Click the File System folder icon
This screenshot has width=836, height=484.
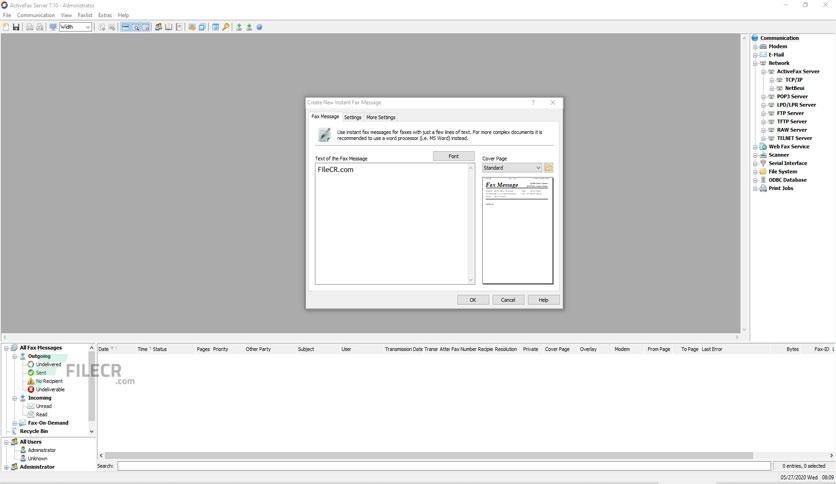click(x=763, y=172)
